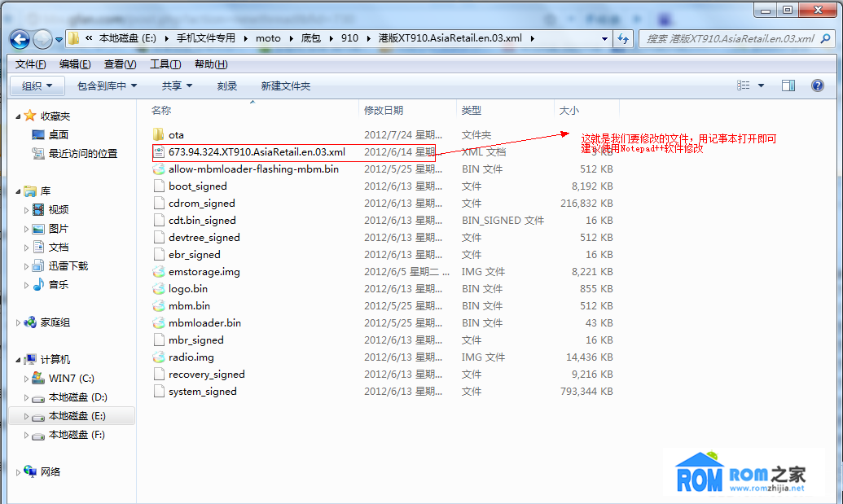This screenshot has height=504, width=843.
Task: Open 最近访问的位置 in sidebar
Action: [x=83, y=154]
